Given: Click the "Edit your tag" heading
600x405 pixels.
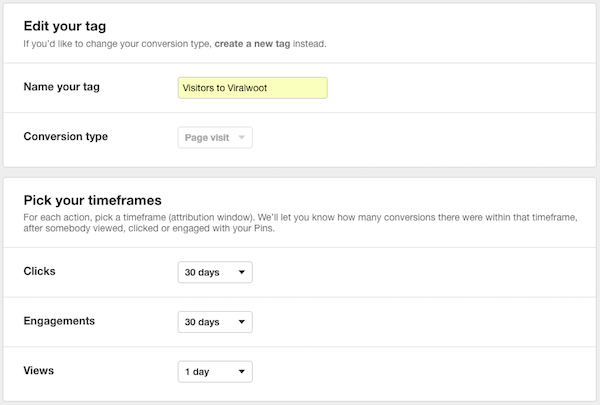Looking at the screenshot, I should [x=65, y=26].
